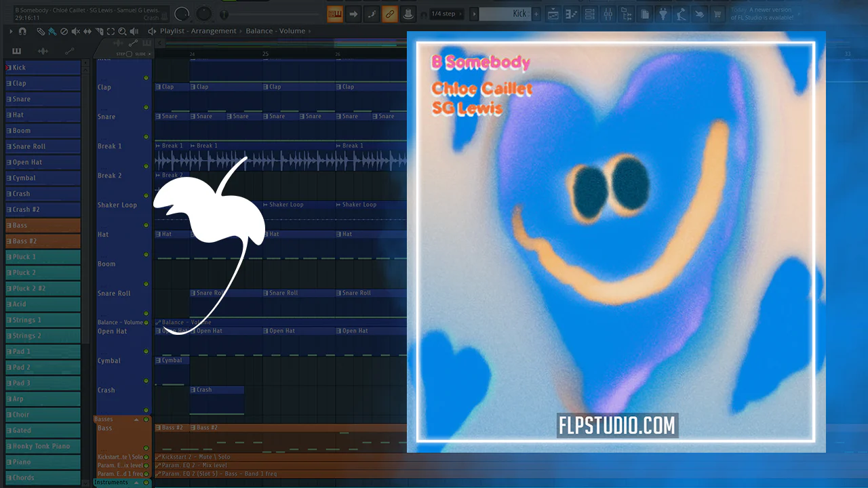Select the Acid pattern in picker

pyautogui.click(x=43, y=304)
